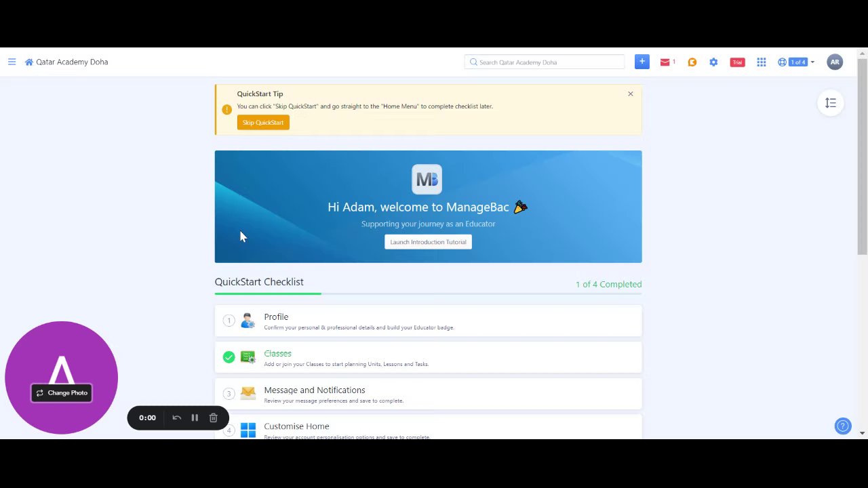Open the Qatar Academy Doha home link
This screenshot has height=488, width=868.
click(x=72, y=62)
